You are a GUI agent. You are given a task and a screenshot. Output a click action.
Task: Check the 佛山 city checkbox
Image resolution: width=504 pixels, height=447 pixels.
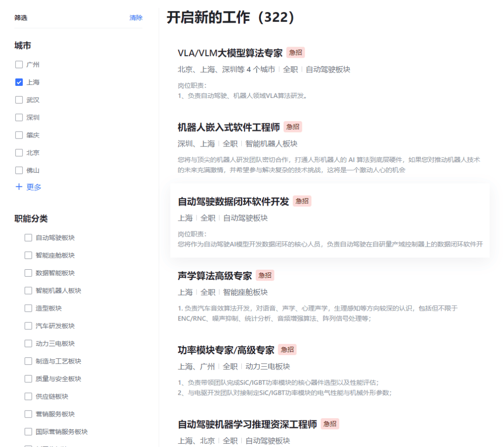pos(19,170)
